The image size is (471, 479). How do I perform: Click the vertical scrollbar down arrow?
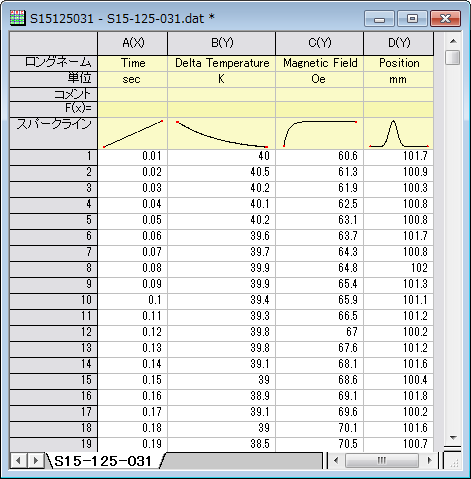[x=453, y=437]
